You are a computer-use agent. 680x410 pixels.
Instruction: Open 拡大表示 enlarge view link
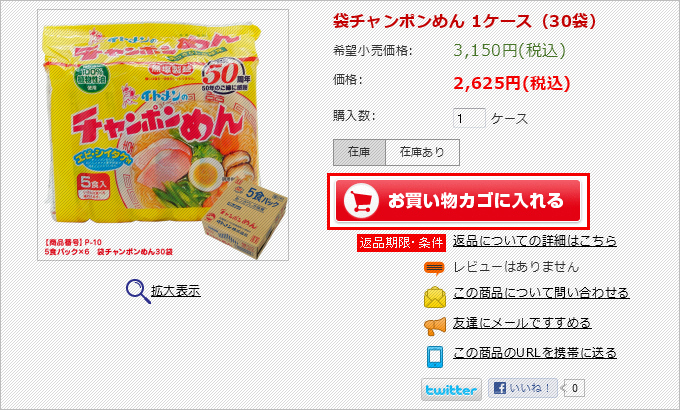pos(176,291)
